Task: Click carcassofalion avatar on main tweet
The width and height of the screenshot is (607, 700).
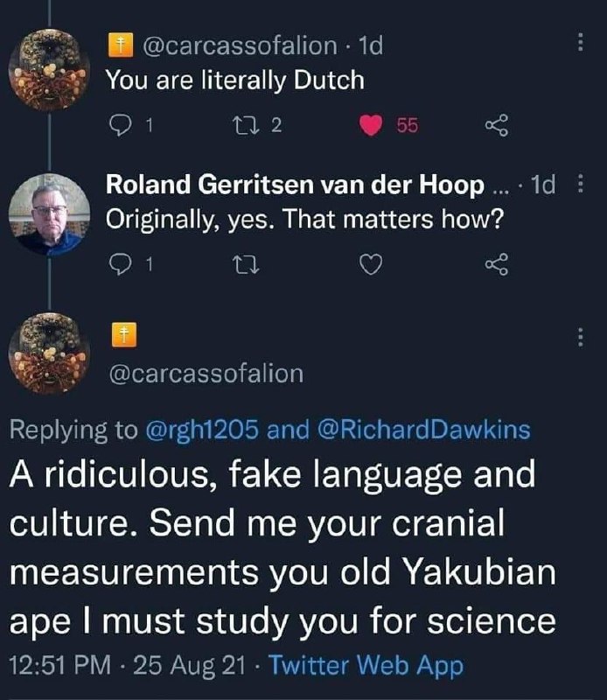Action: [x=48, y=354]
